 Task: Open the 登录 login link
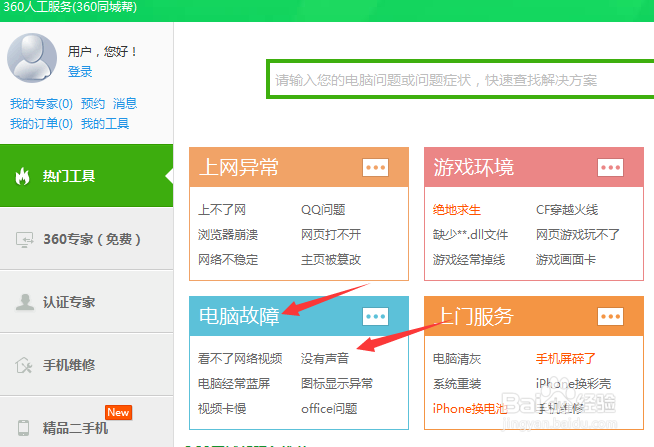click(x=80, y=72)
